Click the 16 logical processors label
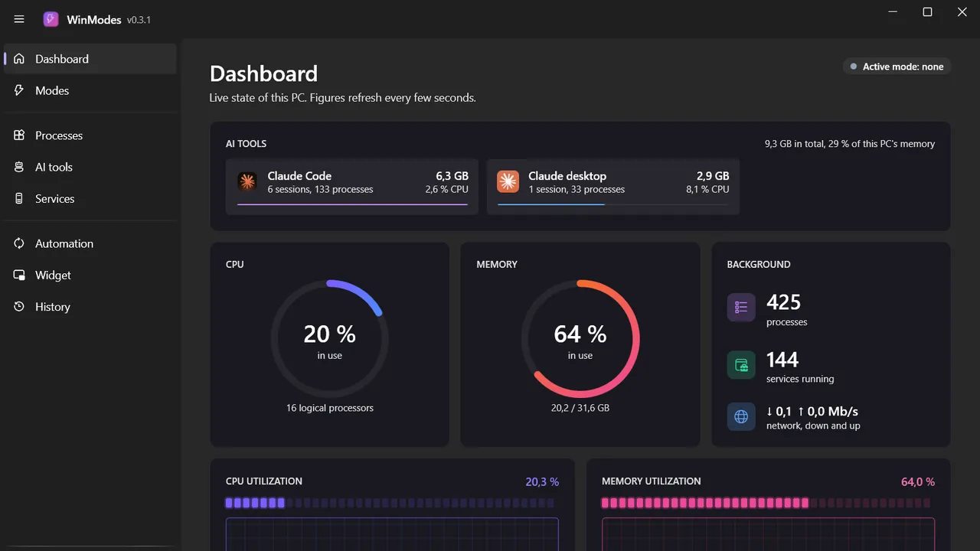Screen dimensions: 980x551 click(330, 408)
